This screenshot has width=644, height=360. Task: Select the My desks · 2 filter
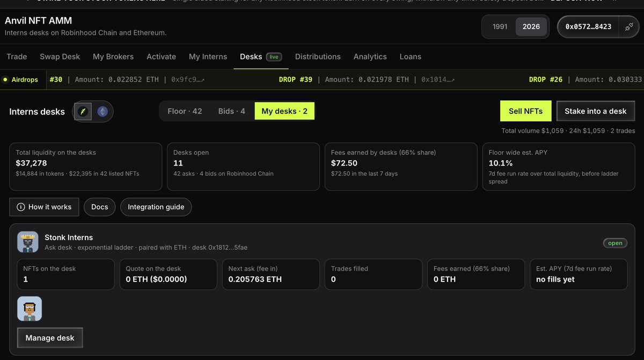coord(284,111)
